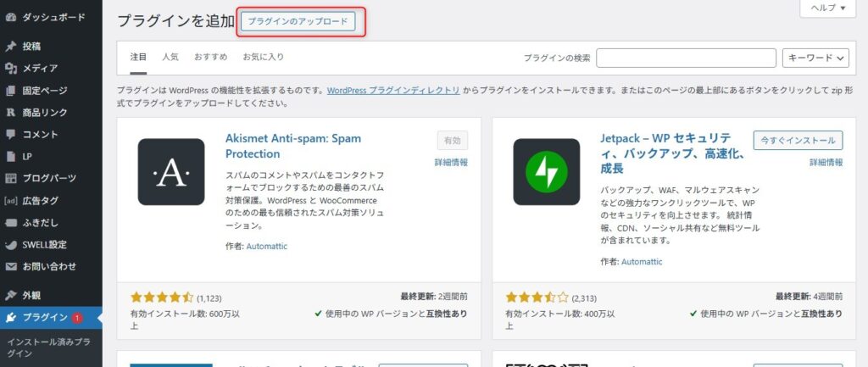Click the speech bubble icon beside コメント

(10, 135)
